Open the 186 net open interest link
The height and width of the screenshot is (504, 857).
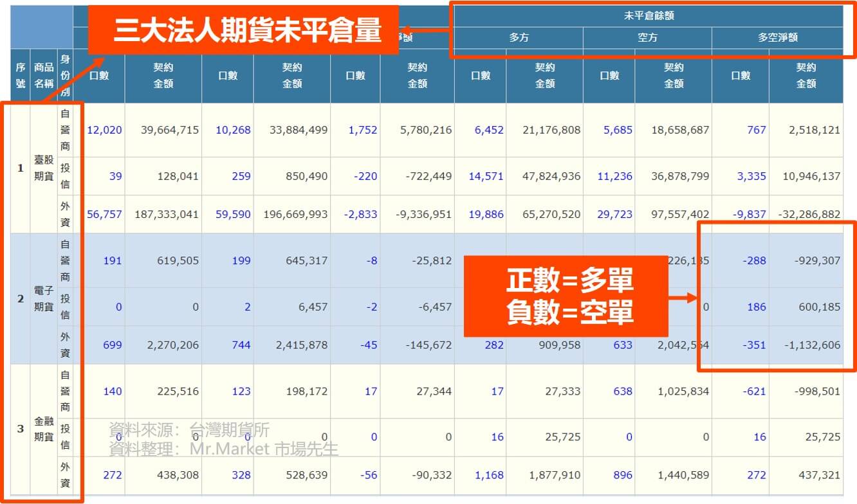pyautogui.click(x=757, y=307)
